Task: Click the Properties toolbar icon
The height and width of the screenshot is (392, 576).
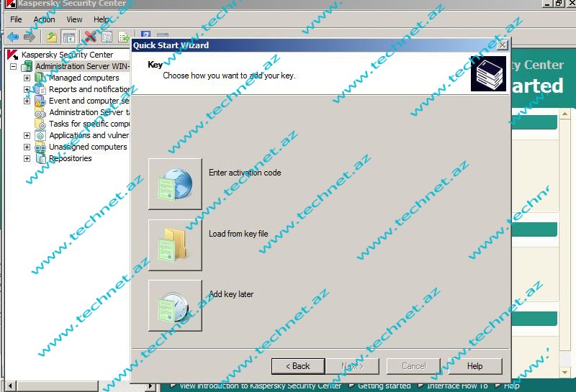Action: [107, 37]
